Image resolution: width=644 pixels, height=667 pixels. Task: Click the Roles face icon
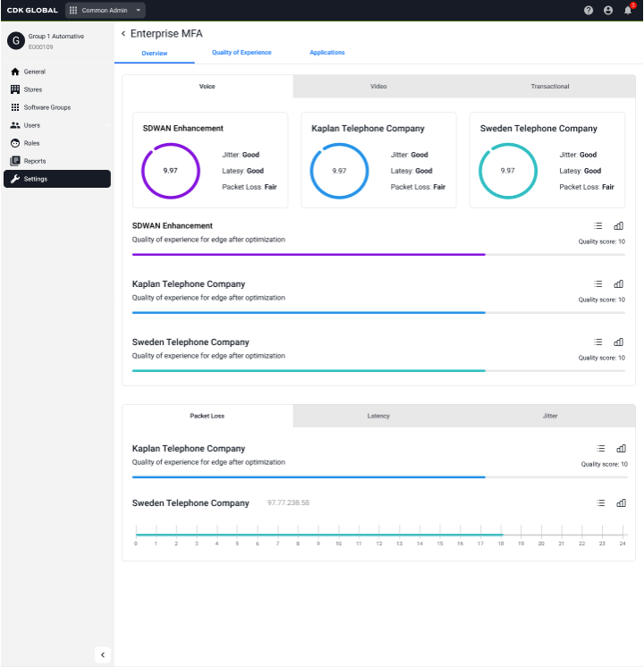[x=15, y=143]
